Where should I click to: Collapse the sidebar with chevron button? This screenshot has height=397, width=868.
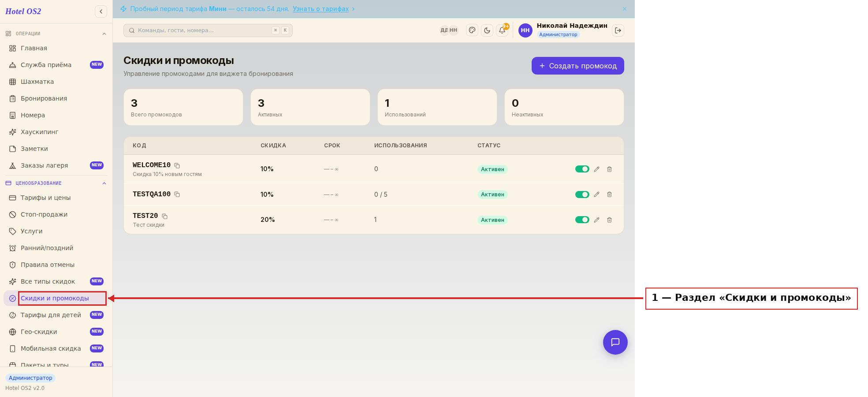click(x=101, y=11)
